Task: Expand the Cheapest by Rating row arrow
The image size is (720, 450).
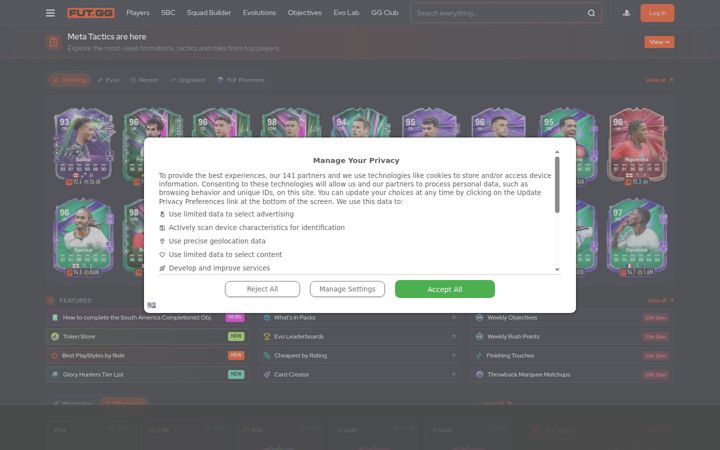Action: [454, 355]
